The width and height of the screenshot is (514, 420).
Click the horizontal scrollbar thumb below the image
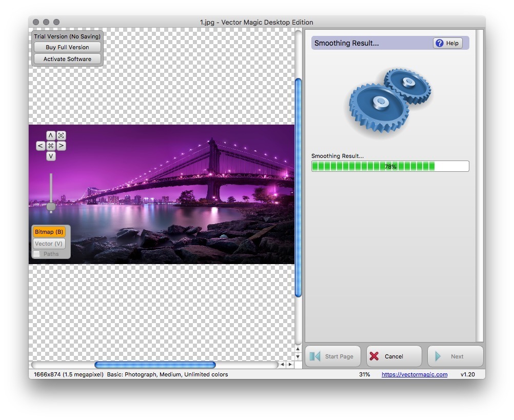[154, 365]
